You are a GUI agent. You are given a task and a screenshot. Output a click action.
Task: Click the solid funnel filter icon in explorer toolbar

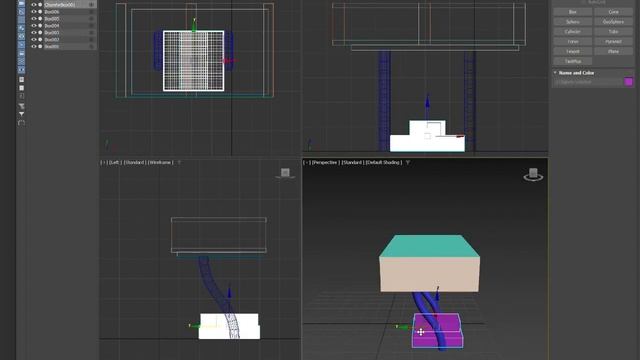(x=22, y=114)
